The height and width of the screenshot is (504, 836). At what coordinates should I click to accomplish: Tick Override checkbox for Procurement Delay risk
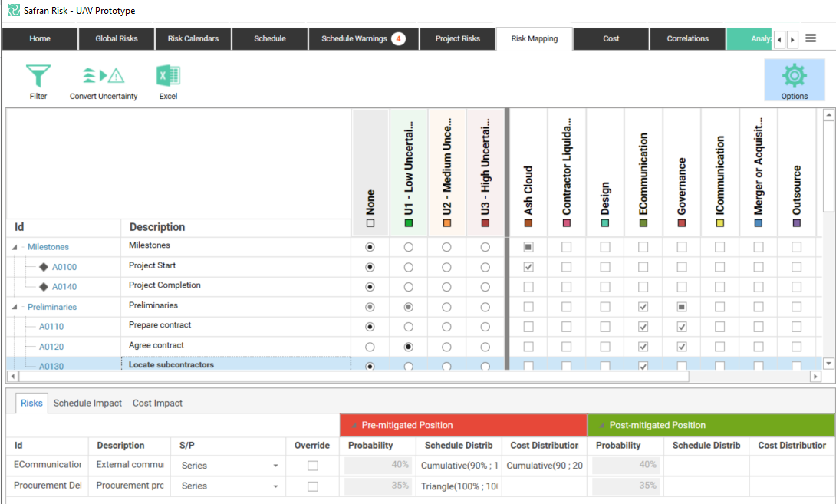312,486
